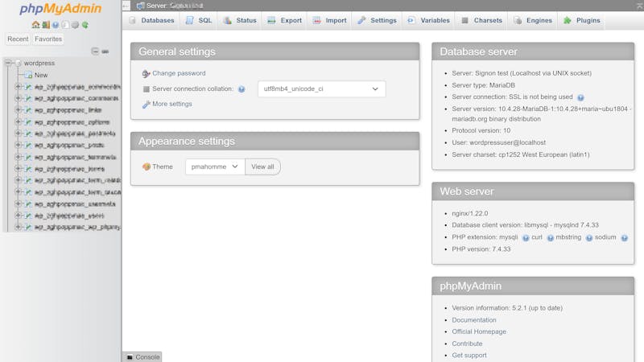The width and height of the screenshot is (644, 362).
Task: Click the help icon after curl extension
Action: [551, 237]
